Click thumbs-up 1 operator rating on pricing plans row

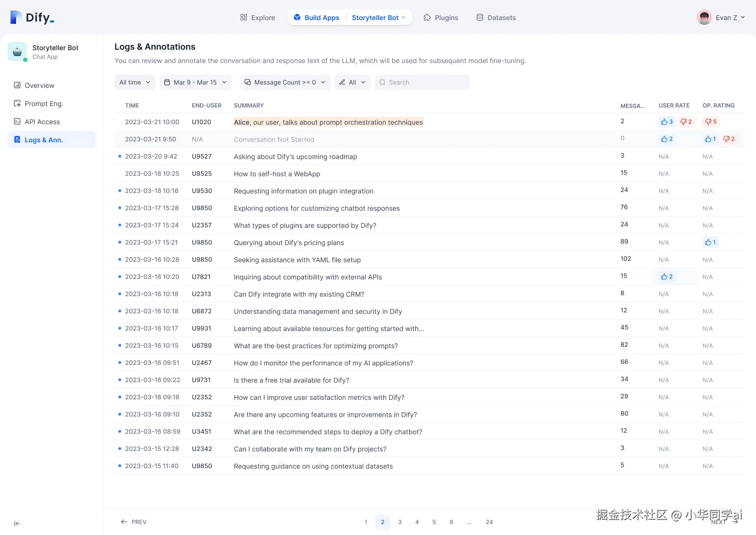710,242
